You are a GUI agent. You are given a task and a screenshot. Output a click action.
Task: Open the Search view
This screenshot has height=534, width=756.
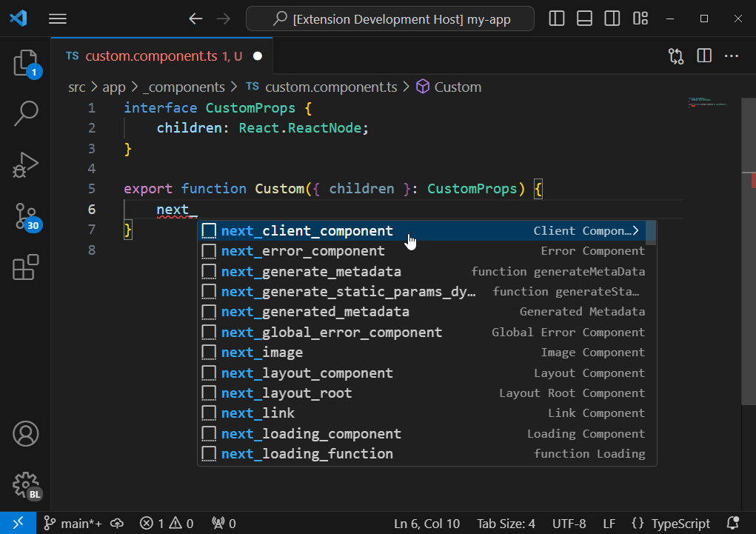[x=26, y=113]
